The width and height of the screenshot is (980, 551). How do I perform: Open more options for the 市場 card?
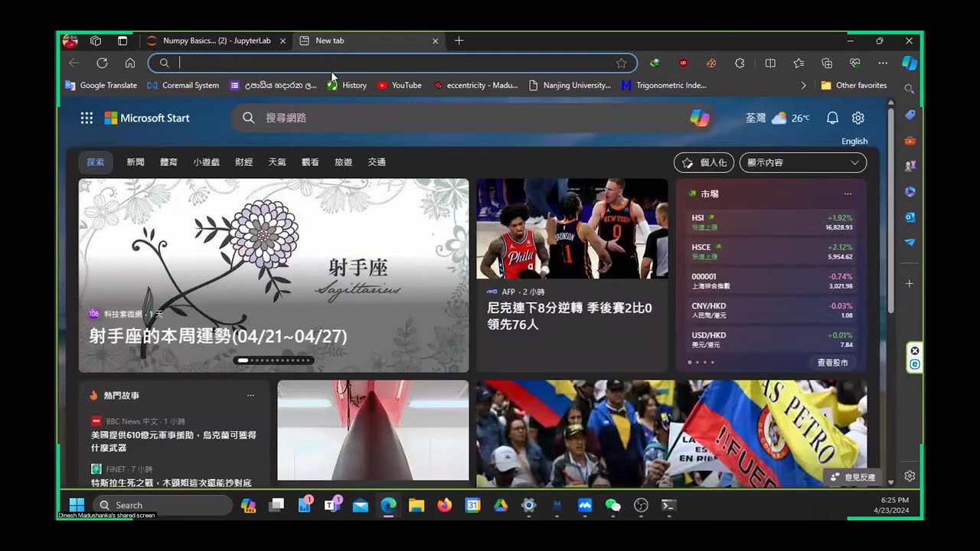[x=848, y=194]
